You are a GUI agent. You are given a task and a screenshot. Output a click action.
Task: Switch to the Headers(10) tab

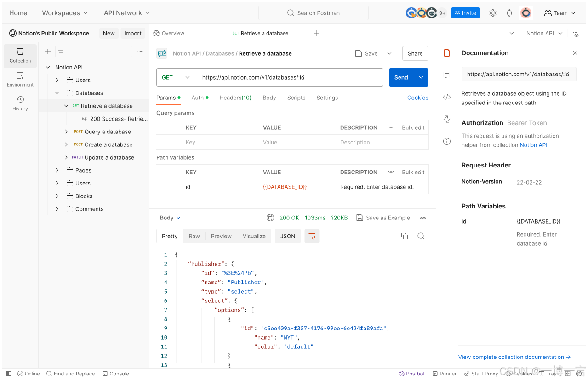click(235, 98)
